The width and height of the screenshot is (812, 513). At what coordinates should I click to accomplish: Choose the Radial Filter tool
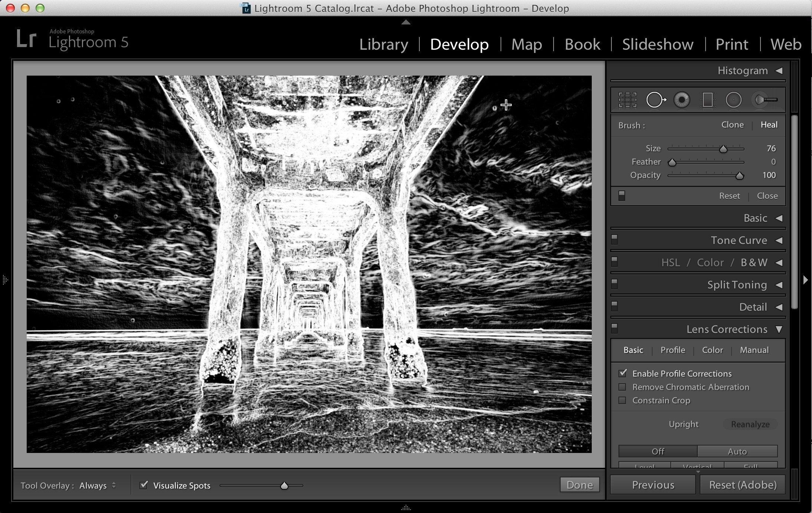[733, 100]
